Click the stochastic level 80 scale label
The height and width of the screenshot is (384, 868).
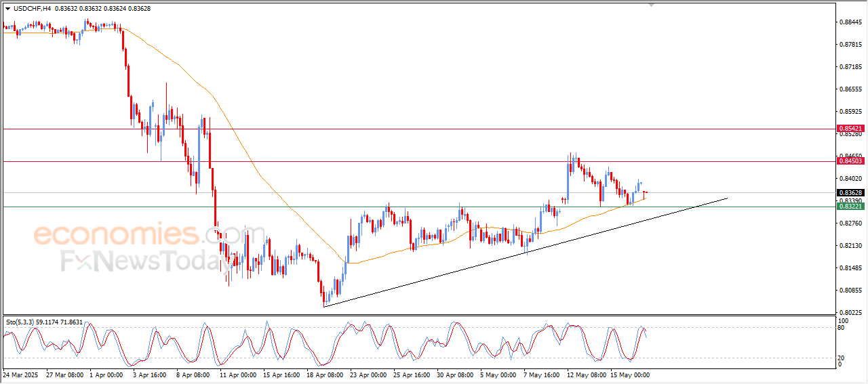coord(842,328)
